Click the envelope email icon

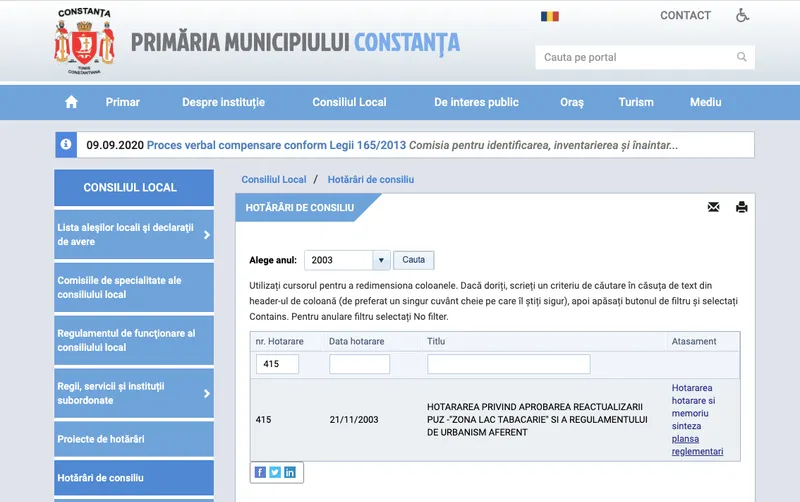tap(713, 207)
